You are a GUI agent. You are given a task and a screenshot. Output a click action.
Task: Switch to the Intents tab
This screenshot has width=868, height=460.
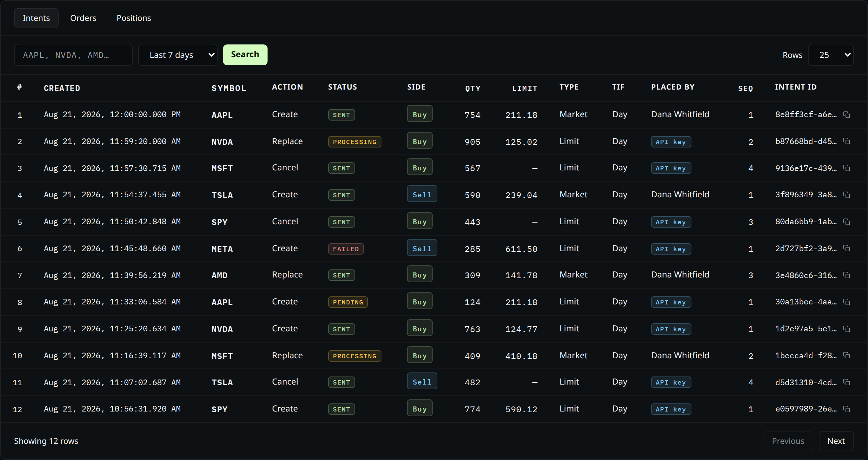point(36,18)
